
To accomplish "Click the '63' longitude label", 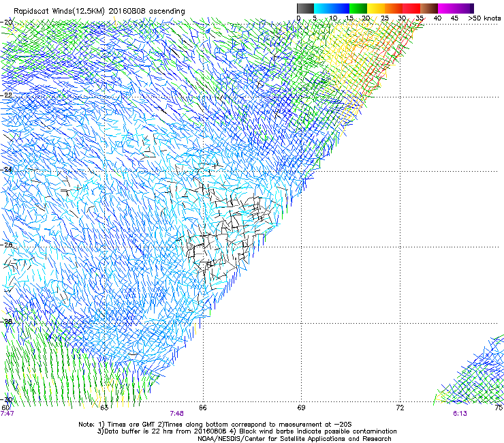I will pyautogui.click(x=104, y=408).
